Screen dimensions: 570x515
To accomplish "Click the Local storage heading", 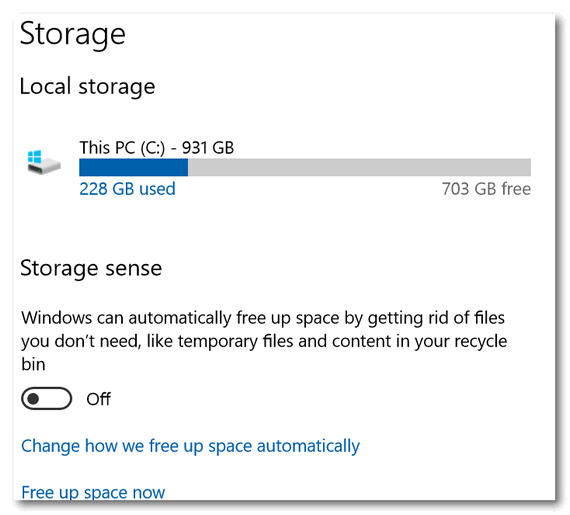I will coord(87,86).
